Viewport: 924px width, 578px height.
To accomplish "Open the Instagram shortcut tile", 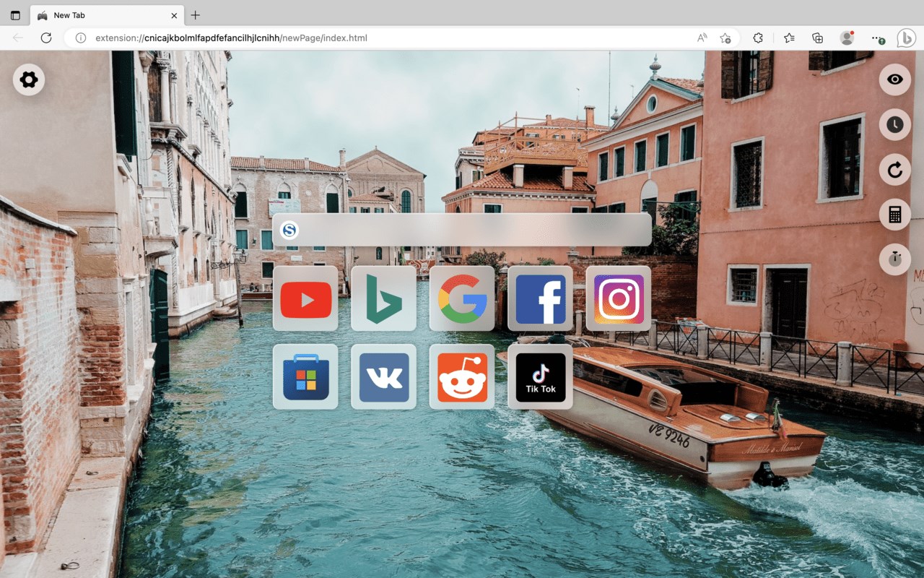I will (619, 298).
